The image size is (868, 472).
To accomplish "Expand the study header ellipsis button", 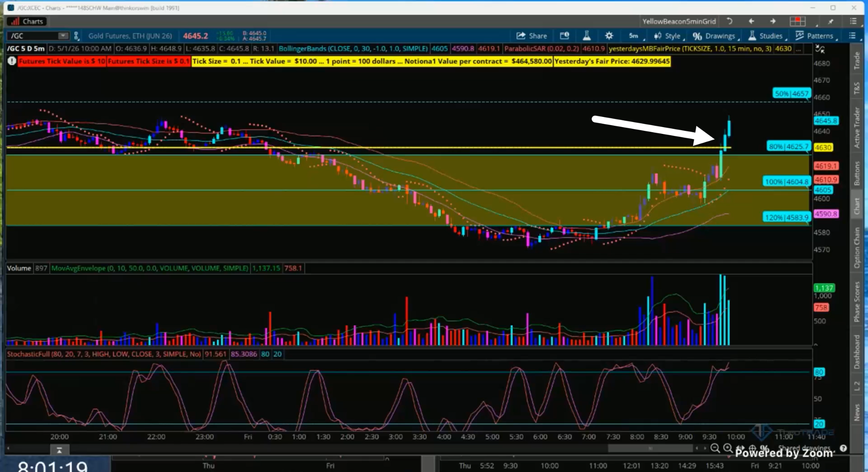I will point(798,49).
